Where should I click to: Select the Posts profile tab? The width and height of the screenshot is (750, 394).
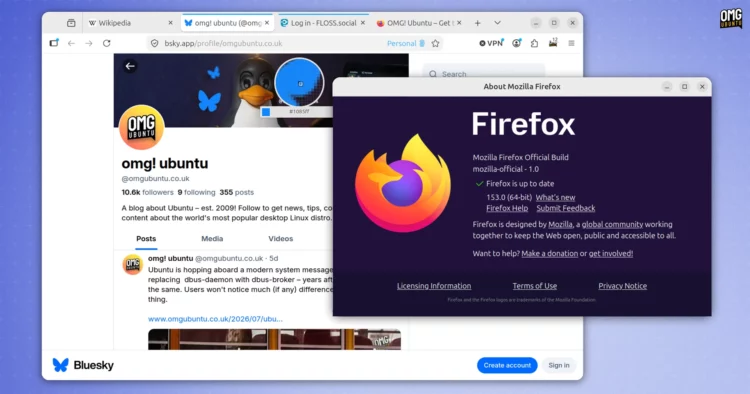pyautogui.click(x=146, y=239)
